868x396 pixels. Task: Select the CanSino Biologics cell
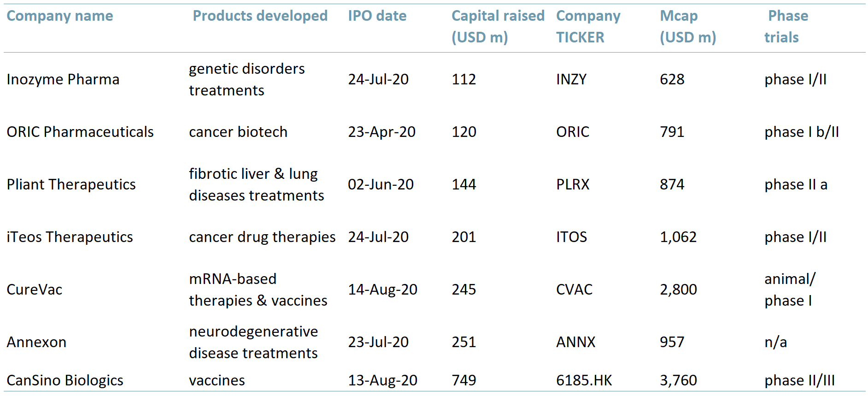coord(65,380)
